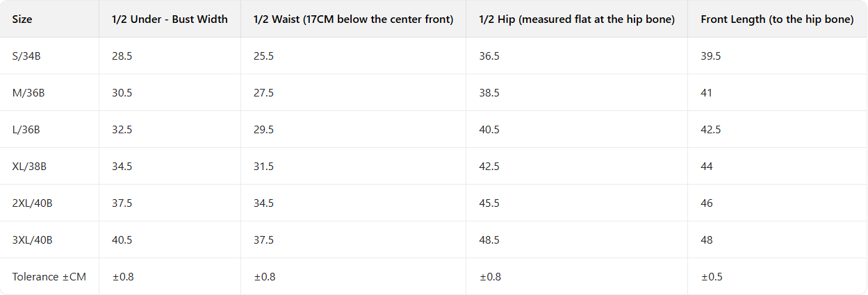Viewport: 868px width, 295px height.
Task: Select the M/36B size cell
Action: tap(28, 93)
